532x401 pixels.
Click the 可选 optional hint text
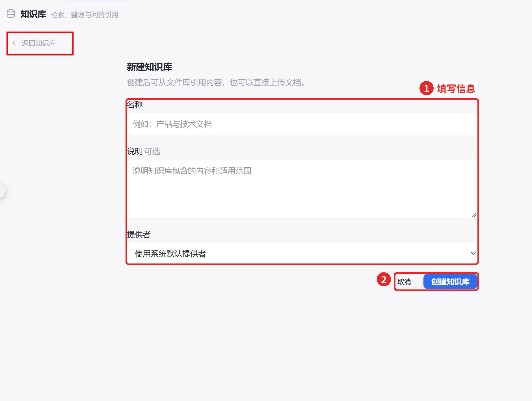pyautogui.click(x=152, y=151)
